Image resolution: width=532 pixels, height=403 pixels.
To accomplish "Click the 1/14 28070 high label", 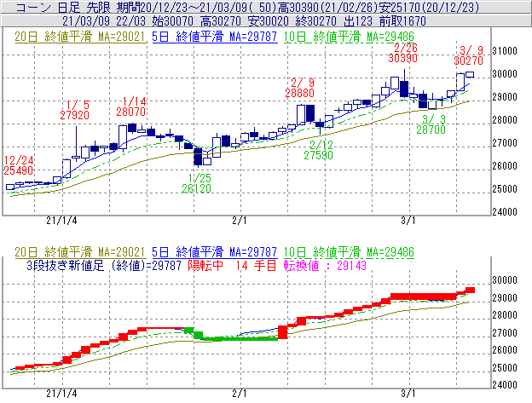I will (131, 107).
